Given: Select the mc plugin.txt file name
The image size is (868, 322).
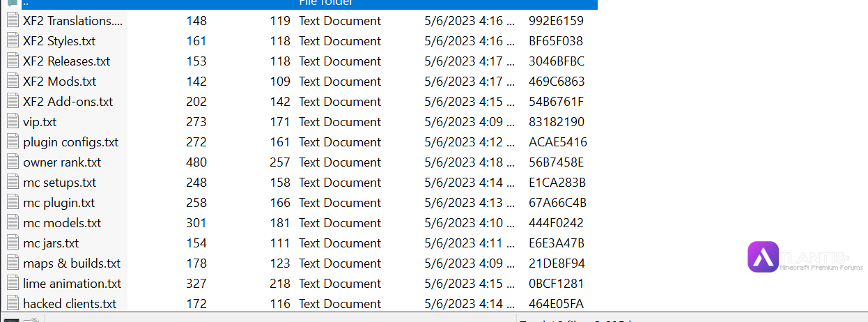Looking at the screenshot, I should tap(59, 203).
